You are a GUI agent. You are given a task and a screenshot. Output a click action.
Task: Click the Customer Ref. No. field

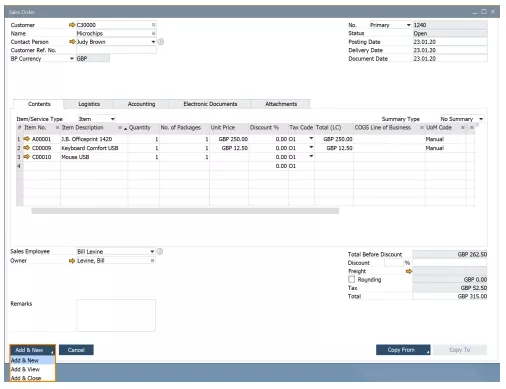coord(116,50)
